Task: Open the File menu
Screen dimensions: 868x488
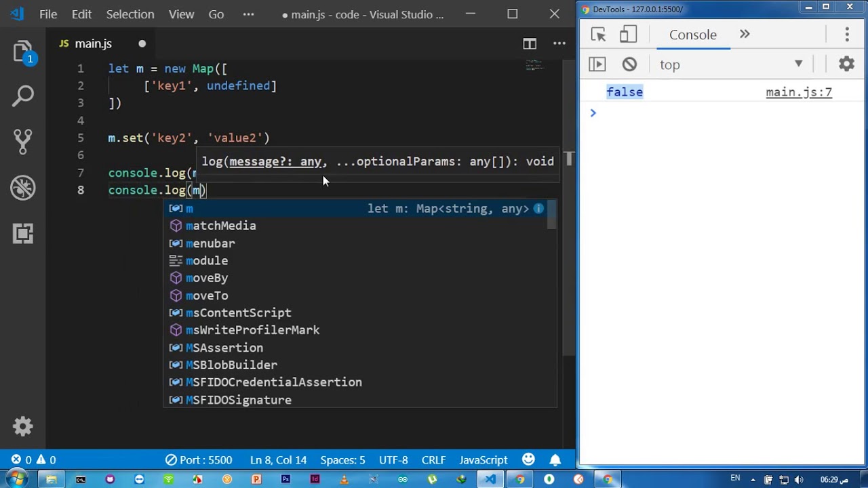Action: click(x=48, y=14)
